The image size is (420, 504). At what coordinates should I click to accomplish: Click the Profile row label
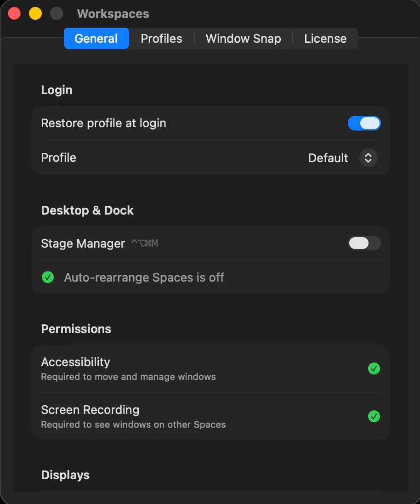click(58, 158)
